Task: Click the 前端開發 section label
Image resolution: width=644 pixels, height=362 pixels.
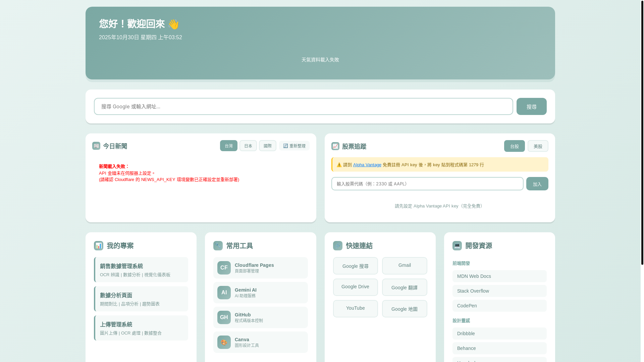Action: click(x=461, y=263)
